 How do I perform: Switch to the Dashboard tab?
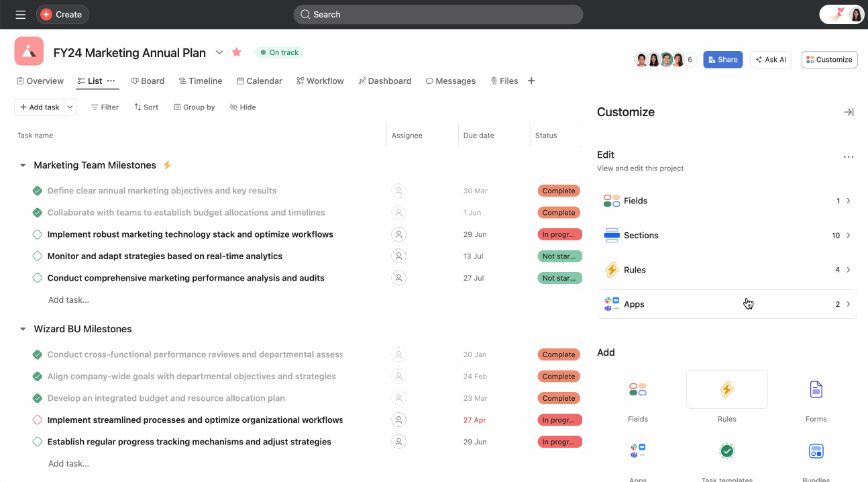[x=385, y=81]
